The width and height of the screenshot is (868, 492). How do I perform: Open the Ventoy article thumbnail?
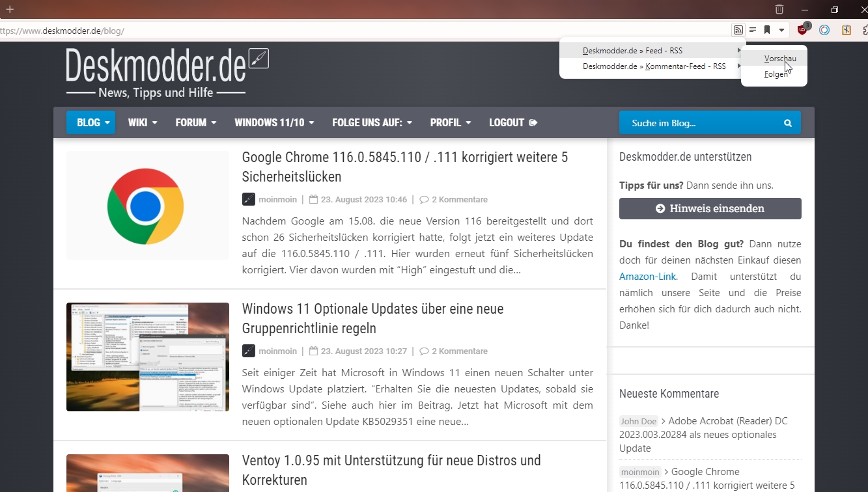point(148,473)
